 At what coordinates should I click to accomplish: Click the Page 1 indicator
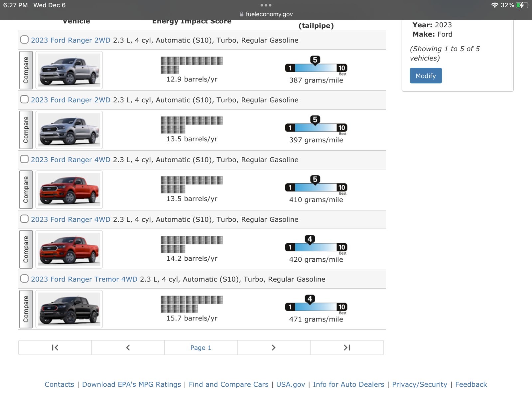(201, 347)
